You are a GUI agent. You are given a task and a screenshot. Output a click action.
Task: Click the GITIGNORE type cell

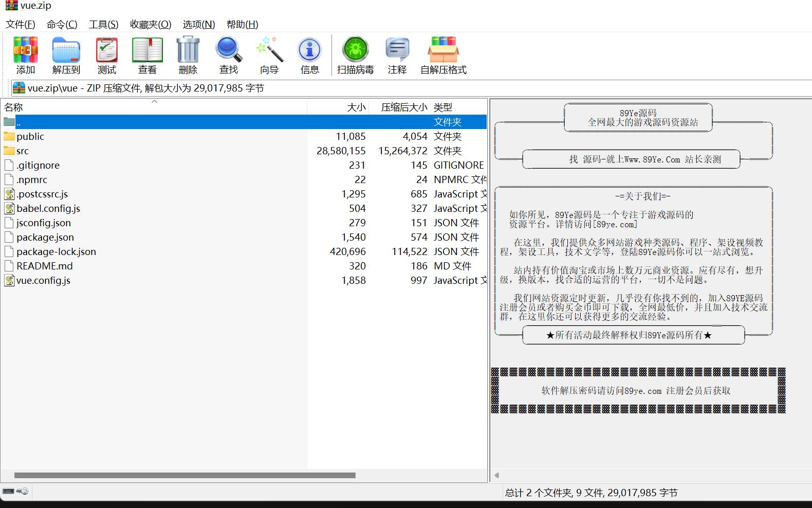click(x=459, y=165)
